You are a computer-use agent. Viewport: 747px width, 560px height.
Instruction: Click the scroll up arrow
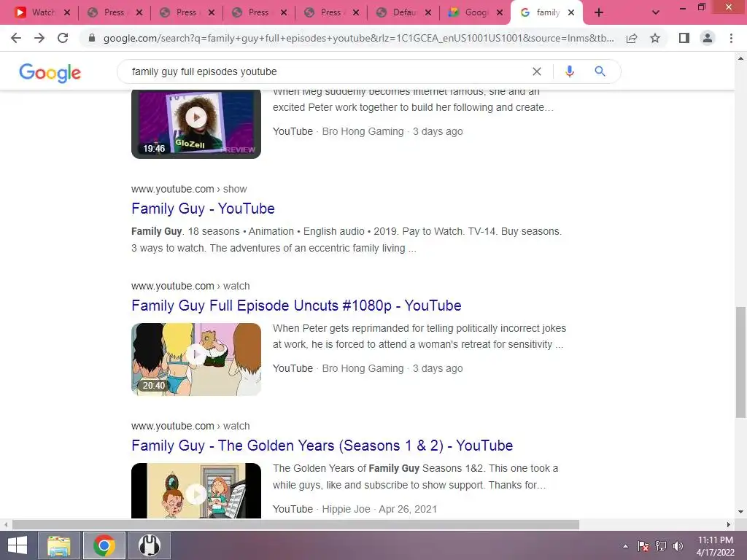pos(740,58)
